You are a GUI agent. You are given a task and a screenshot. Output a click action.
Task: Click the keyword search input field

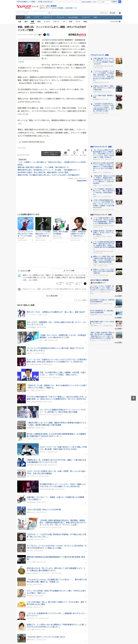point(32,13)
